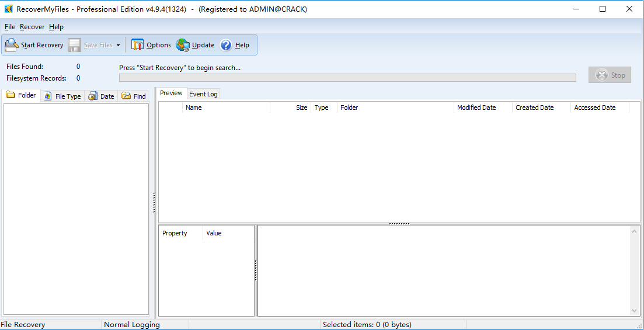Click the splitter beside the Property panel

[256, 270]
